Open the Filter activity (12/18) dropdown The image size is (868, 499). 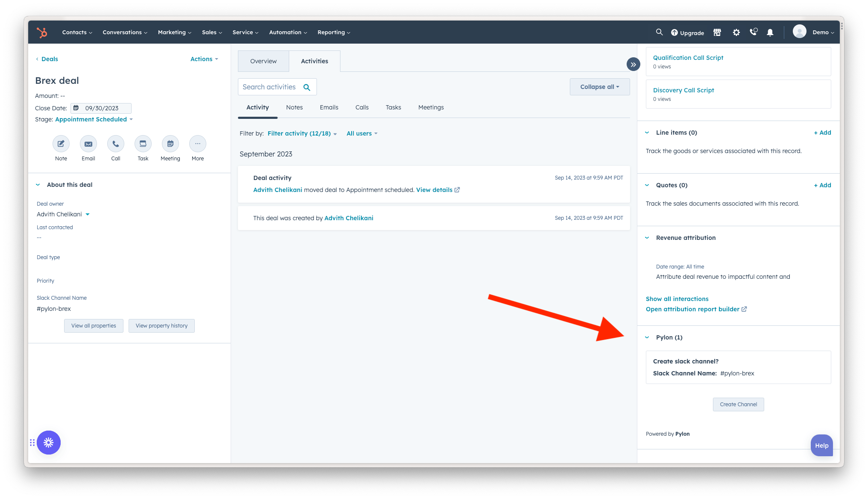[x=302, y=133]
